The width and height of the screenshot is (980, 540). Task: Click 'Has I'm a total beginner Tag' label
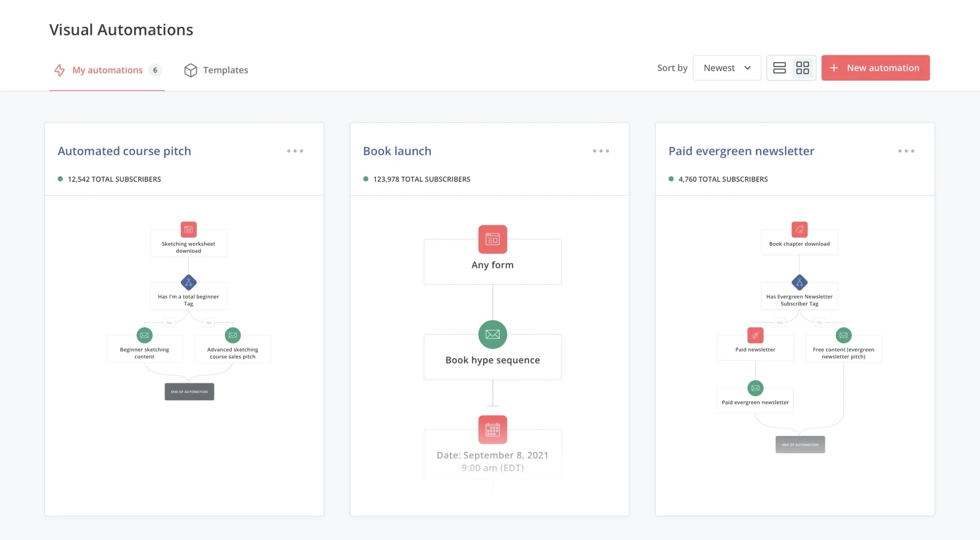tap(189, 300)
